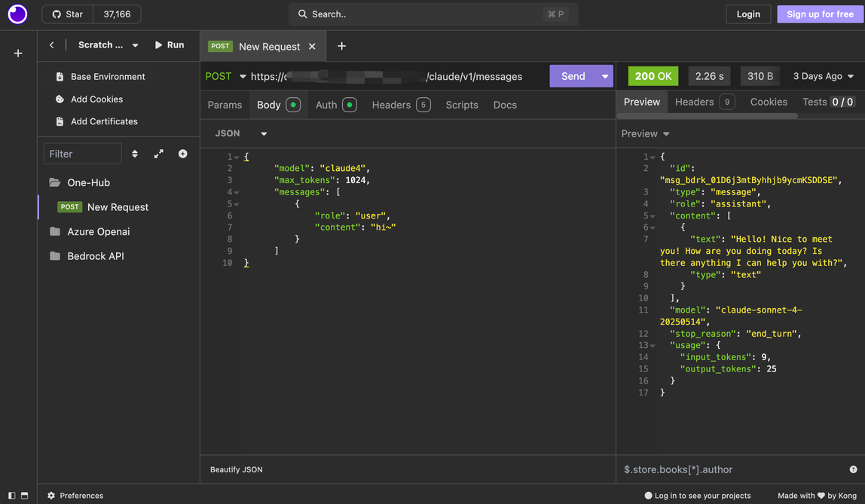Click the Send button

(x=573, y=76)
